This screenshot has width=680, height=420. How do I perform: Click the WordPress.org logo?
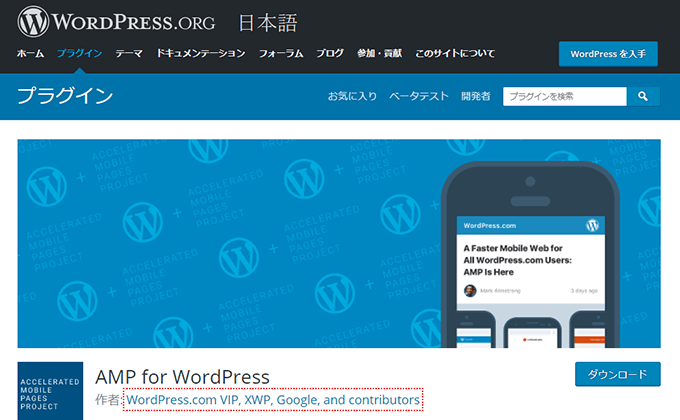[116, 22]
